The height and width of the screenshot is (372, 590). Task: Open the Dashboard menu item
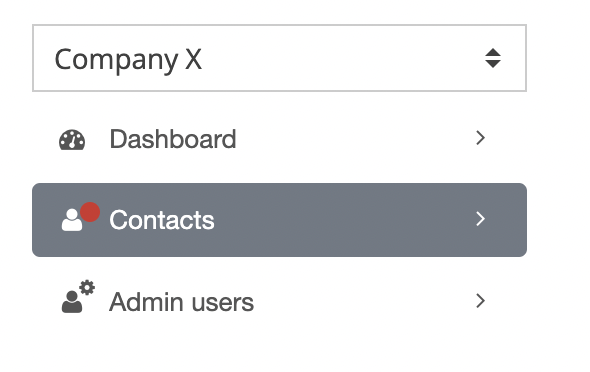tap(279, 139)
